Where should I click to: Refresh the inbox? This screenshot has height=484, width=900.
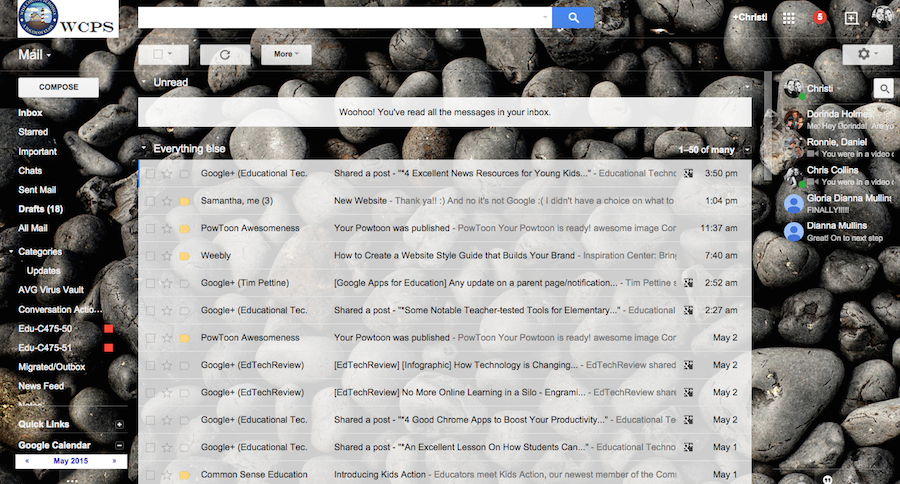pos(225,55)
